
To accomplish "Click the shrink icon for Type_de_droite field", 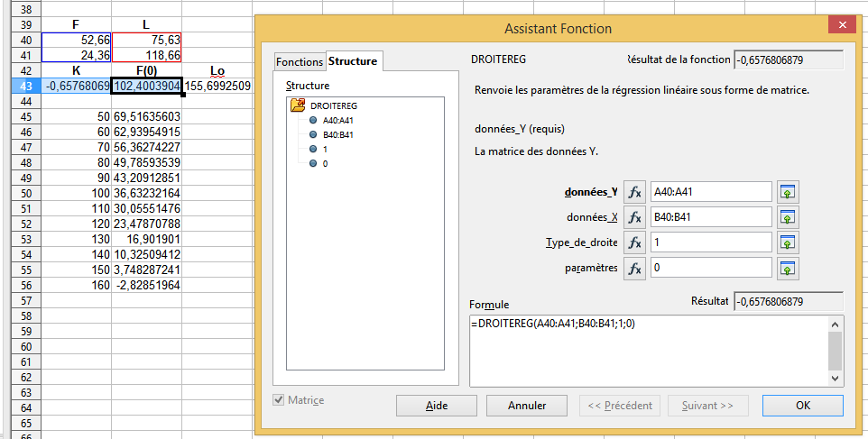I will click(788, 242).
